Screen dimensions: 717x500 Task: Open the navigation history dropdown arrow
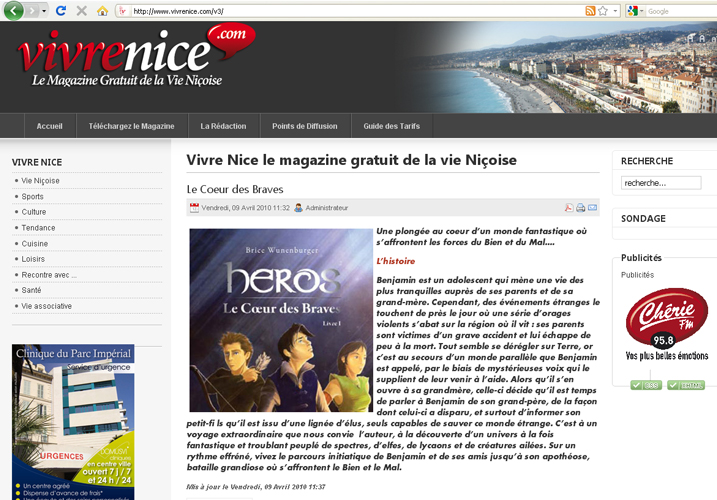44,11
